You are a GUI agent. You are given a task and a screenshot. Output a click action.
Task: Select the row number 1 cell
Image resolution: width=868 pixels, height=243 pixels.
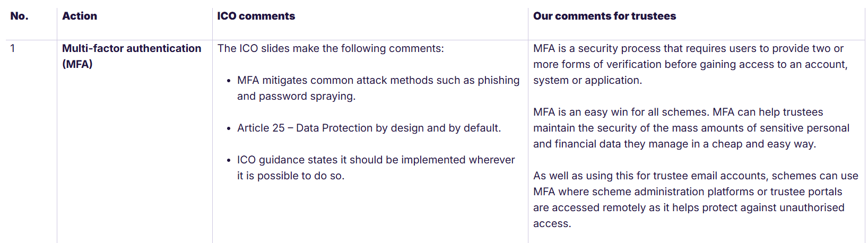13,48
